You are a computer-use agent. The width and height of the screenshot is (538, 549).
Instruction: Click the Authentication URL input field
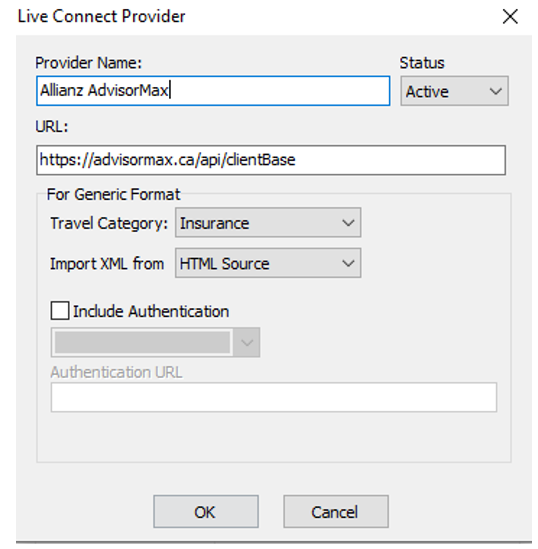tap(274, 397)
